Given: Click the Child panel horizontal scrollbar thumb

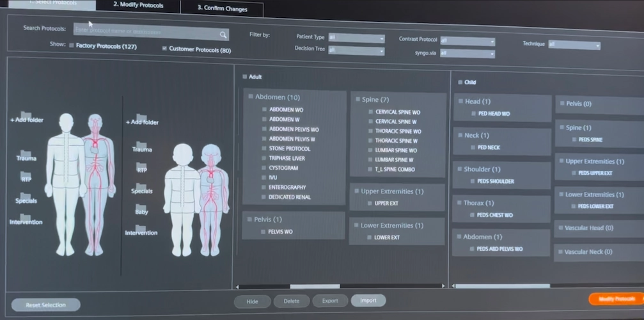Looking at the screenshot, I should click(502, 286).
